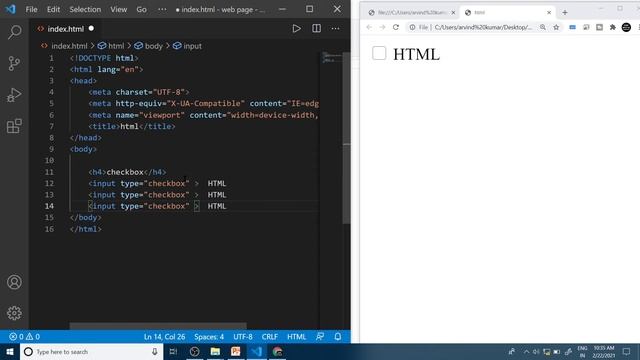Select the index.html editor tab

point(65,29)
